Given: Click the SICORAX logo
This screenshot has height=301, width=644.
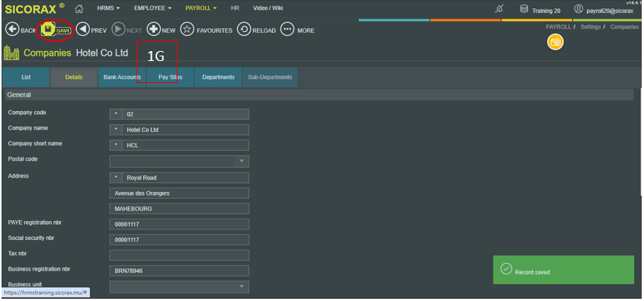Looking at the screenshot, I should [x=34, y=8].
